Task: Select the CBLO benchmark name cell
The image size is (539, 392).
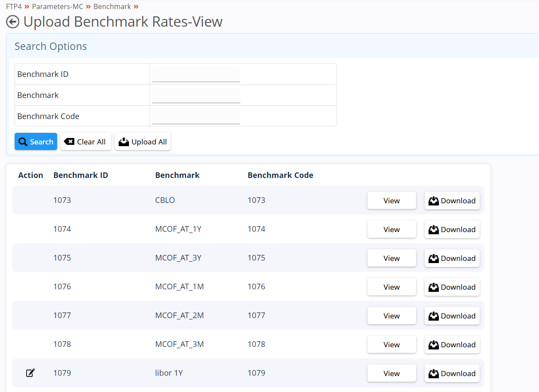Action: point(165,200)
